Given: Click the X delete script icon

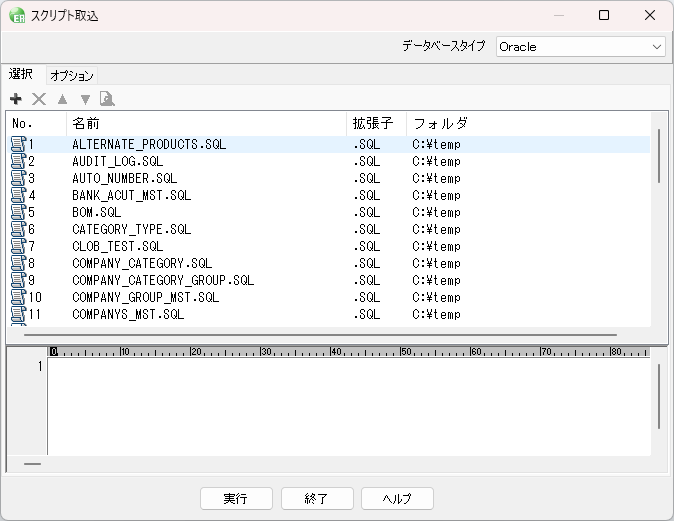Looking at the screenshot, I should (x=39, y=99).
